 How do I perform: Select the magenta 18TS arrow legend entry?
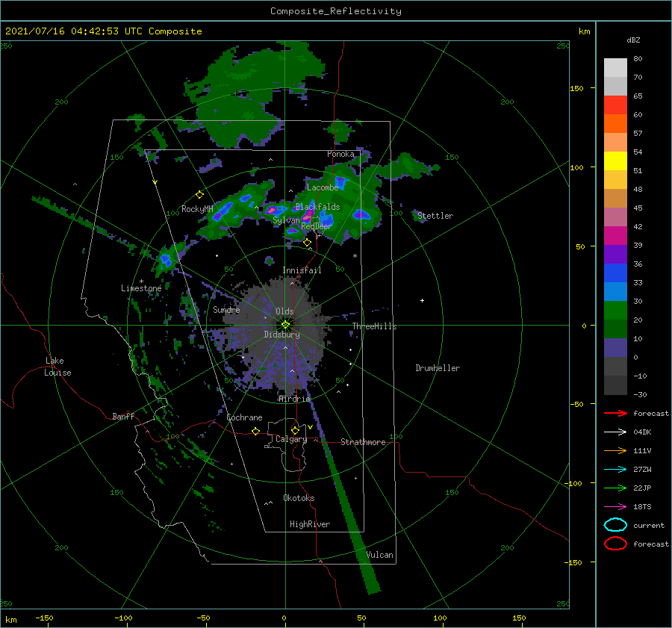(x=615, y=507)
